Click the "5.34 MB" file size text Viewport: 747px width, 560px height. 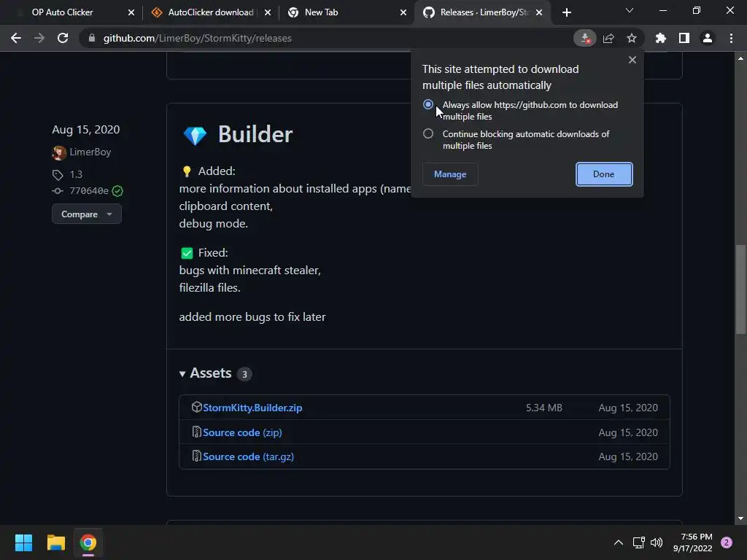(544, 408)
